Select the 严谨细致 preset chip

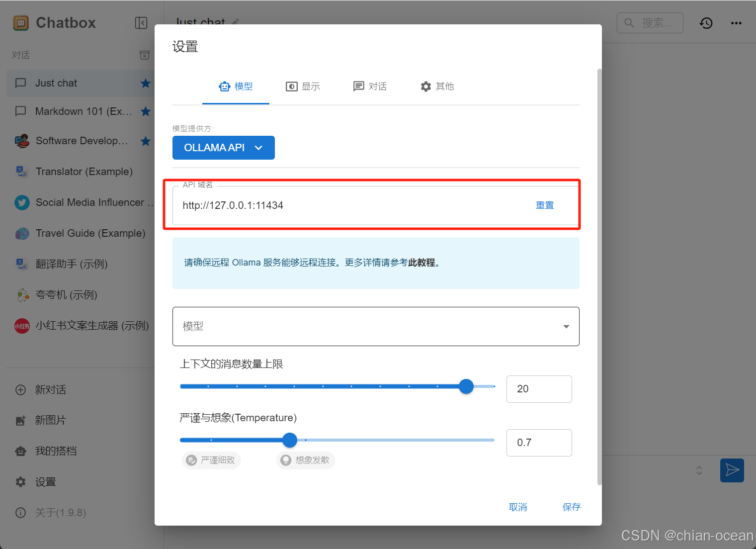(x=211, y=460)
